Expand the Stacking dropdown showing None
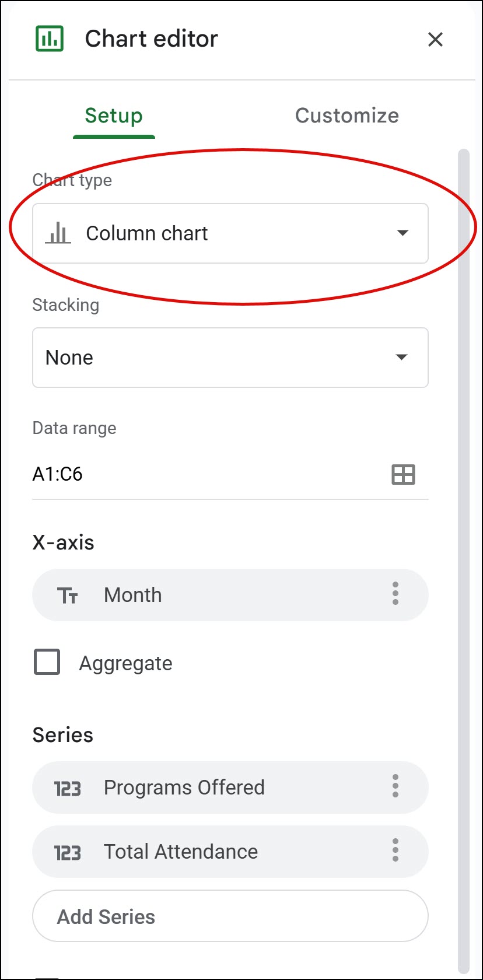Viewport: 483px width, 980px height. pyautogui.click(x=230, y=358)
